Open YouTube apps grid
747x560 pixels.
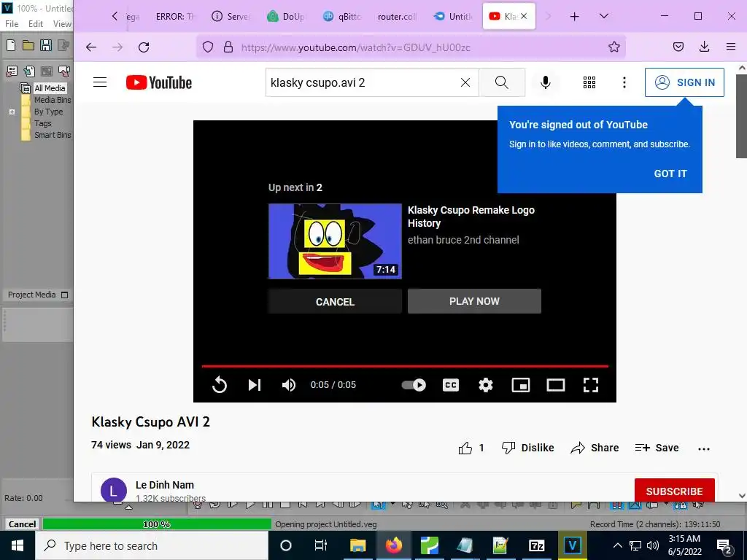pyautogui.click(x=589, y=82)
